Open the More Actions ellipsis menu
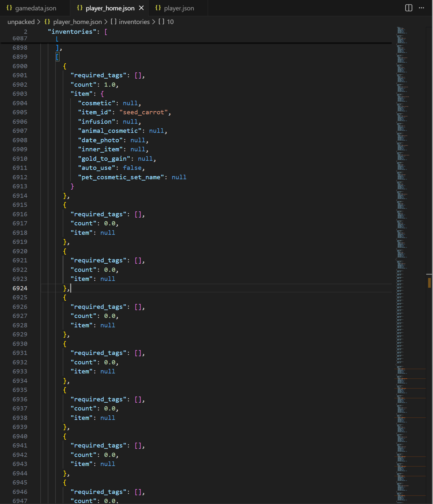This screenshot has width=433, height=504. click(422, 8)
